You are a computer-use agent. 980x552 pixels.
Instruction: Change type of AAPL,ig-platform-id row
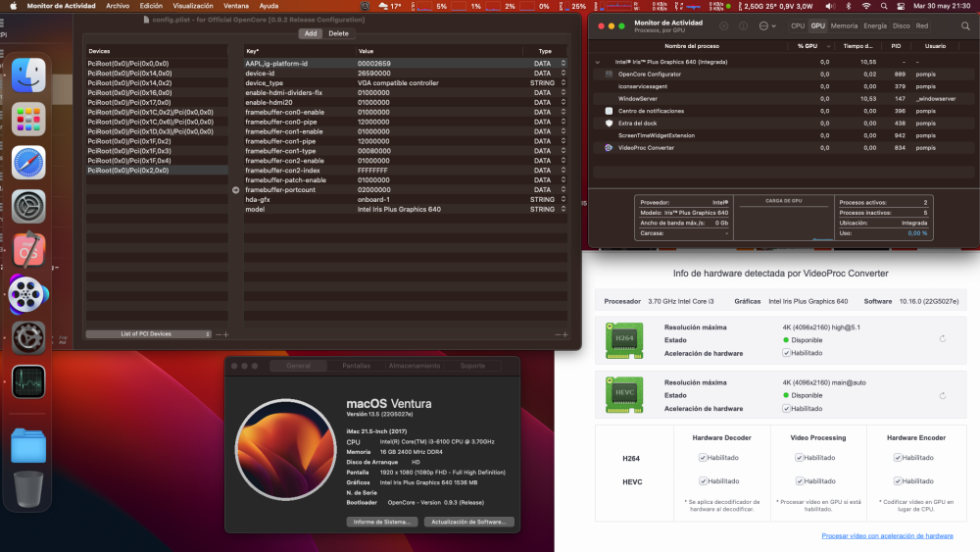[x=563, y=63]
